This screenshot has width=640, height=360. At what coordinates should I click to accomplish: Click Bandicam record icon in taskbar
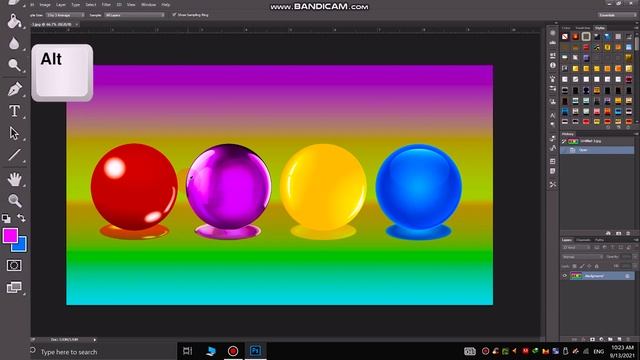pyautogui.click(x=233, y=351)
